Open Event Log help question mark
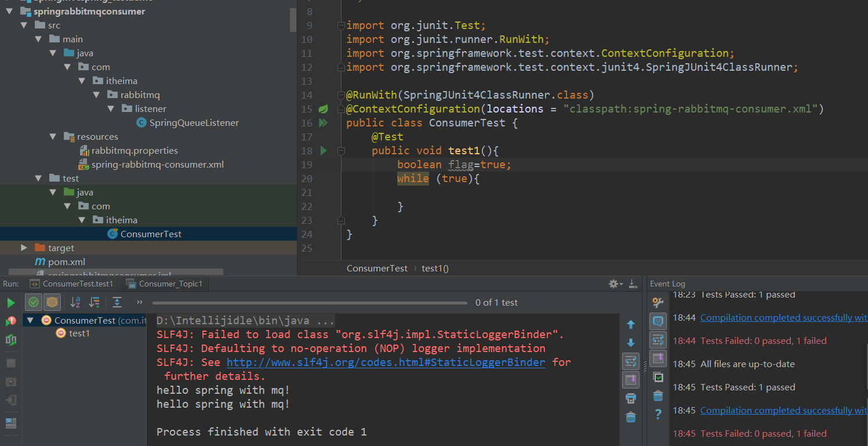Image resolution: width=868 pixels, height=446 pixels. (x=658, y=414)
